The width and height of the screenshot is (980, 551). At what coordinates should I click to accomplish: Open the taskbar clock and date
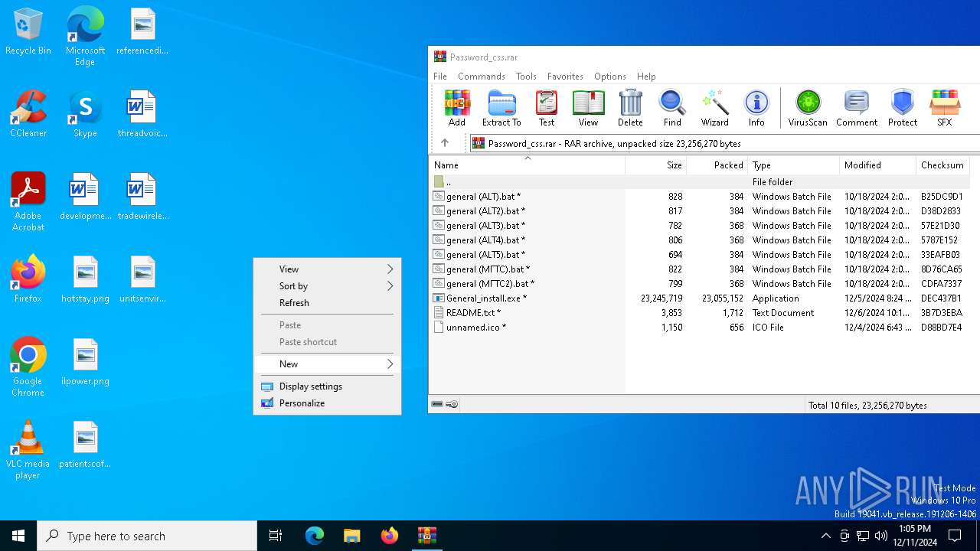click(914, 536)
